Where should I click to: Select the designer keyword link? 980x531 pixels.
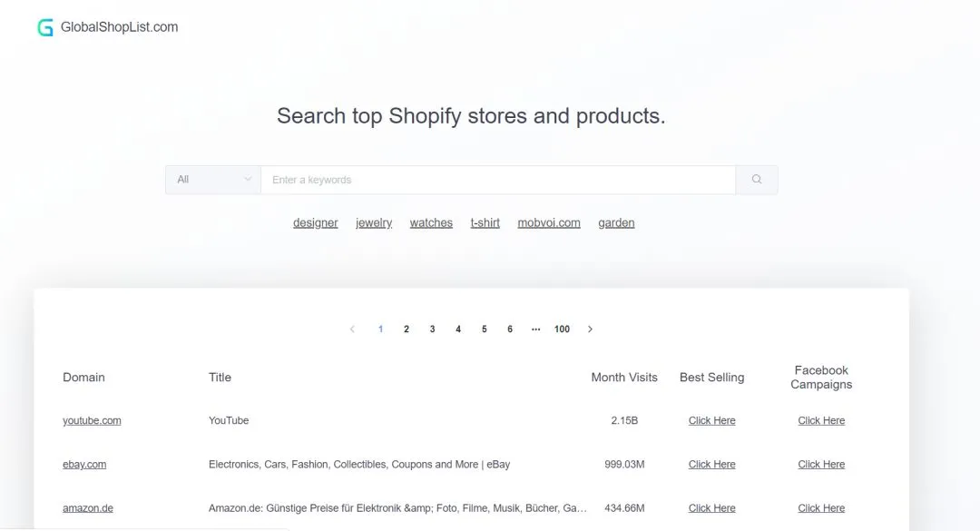point(316,222)
